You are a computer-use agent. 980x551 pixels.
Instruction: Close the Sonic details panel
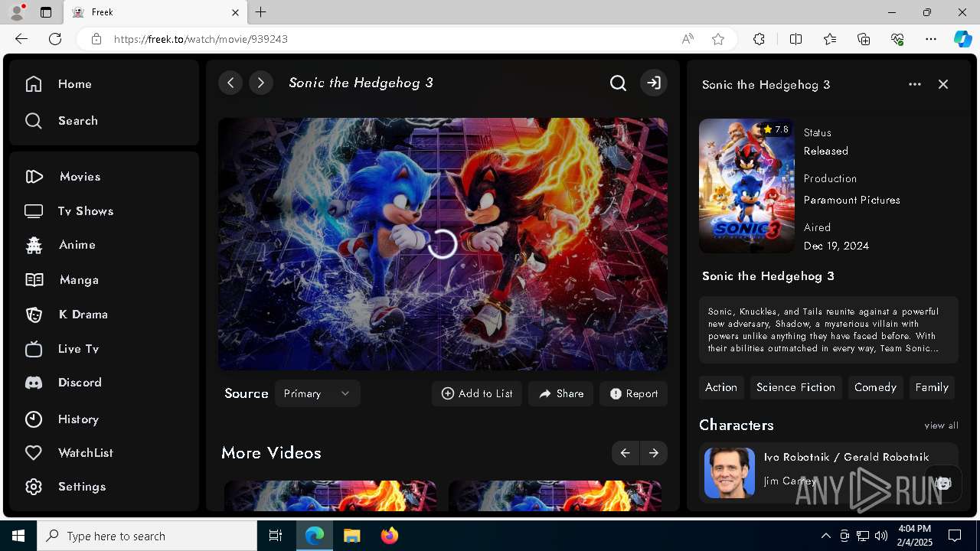[943, 84]
